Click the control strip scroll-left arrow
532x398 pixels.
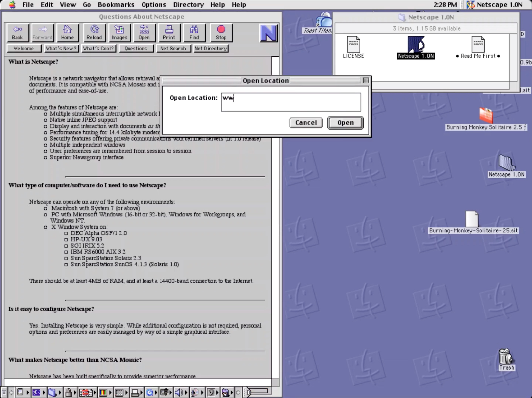(11, 392)
